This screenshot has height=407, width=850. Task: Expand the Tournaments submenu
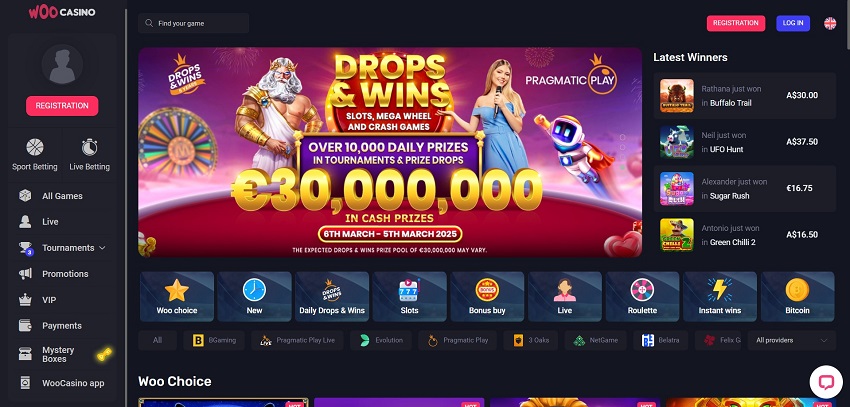(101, 248)
